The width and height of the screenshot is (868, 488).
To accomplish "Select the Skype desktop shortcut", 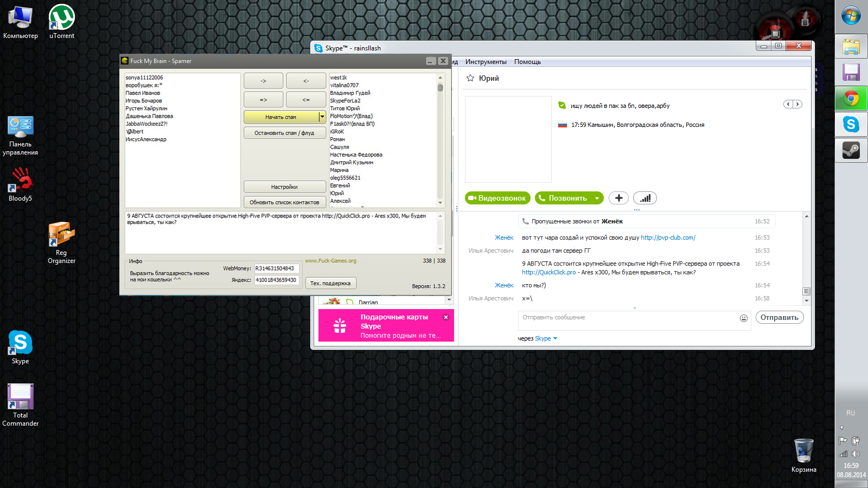I will 20,347.
